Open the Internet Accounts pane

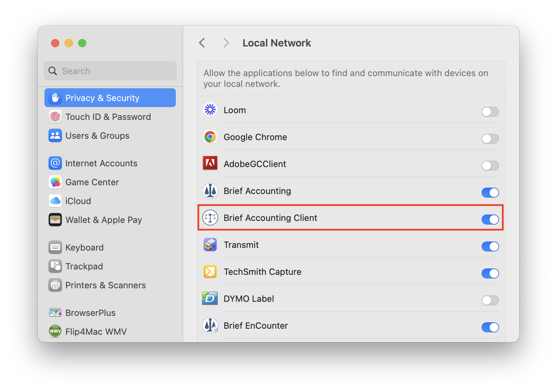(x=101, y=163)
